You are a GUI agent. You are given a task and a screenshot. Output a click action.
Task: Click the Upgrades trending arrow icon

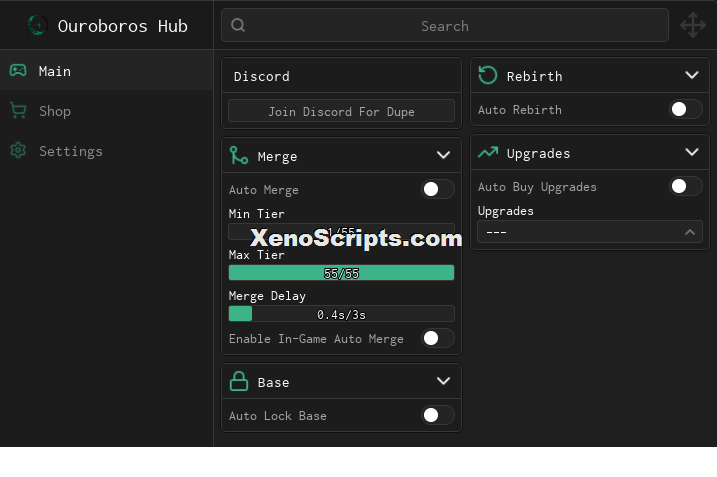(x=488, y=152)
